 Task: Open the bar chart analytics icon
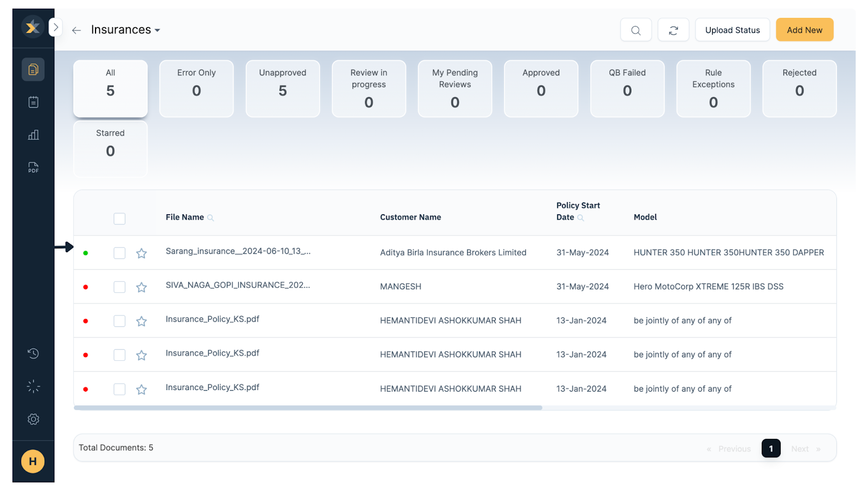(33, 135)
